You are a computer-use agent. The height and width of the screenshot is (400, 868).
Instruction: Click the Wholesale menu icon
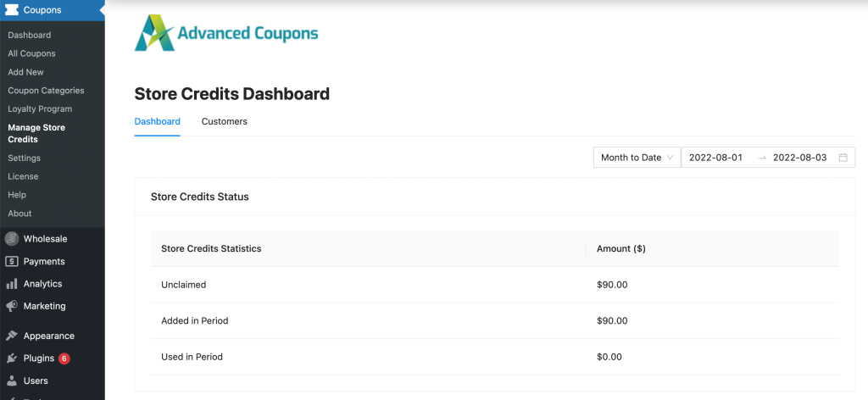click(12, 238)
